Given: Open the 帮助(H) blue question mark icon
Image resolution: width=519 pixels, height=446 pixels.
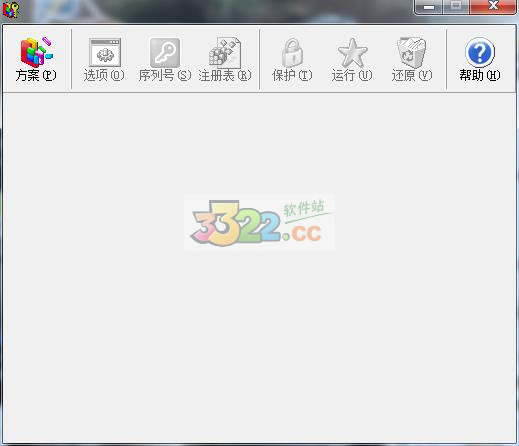Looking at the screenshot, I should 480,52.
